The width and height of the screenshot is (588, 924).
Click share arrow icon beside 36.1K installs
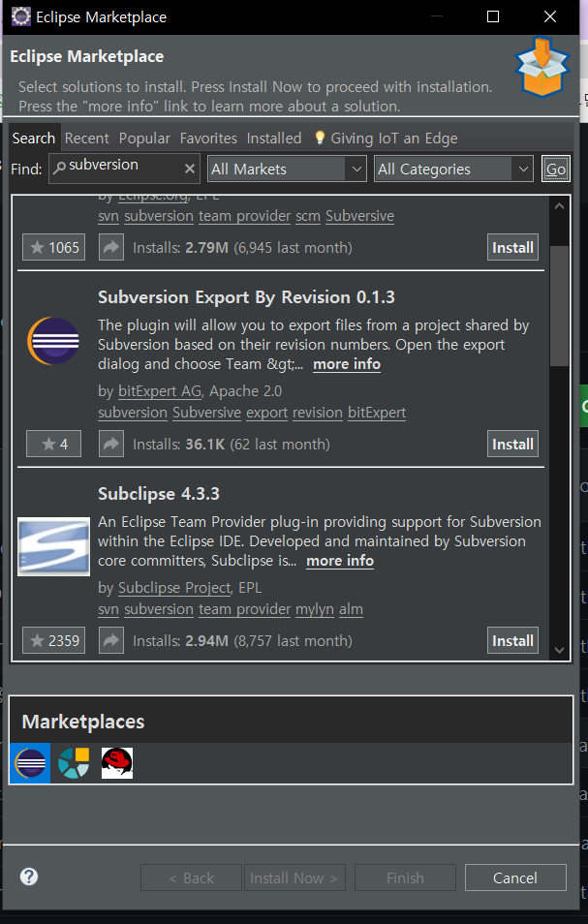(x=111, y=444)
